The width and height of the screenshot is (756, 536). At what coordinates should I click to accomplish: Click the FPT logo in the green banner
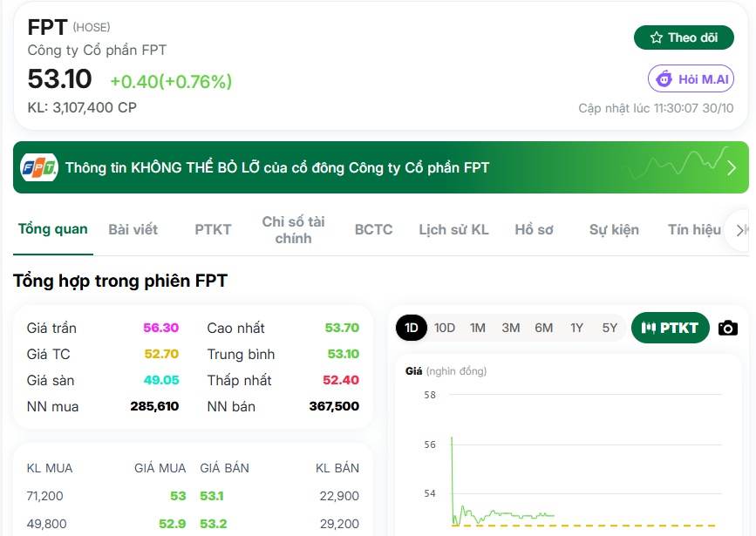[x=39, y=167]
